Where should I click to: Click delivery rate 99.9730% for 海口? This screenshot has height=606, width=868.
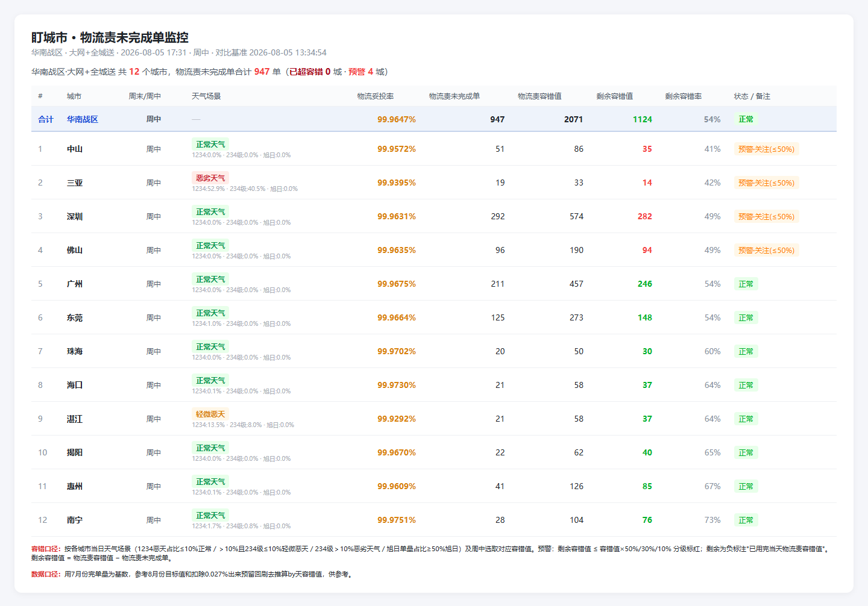coord(397,385)
